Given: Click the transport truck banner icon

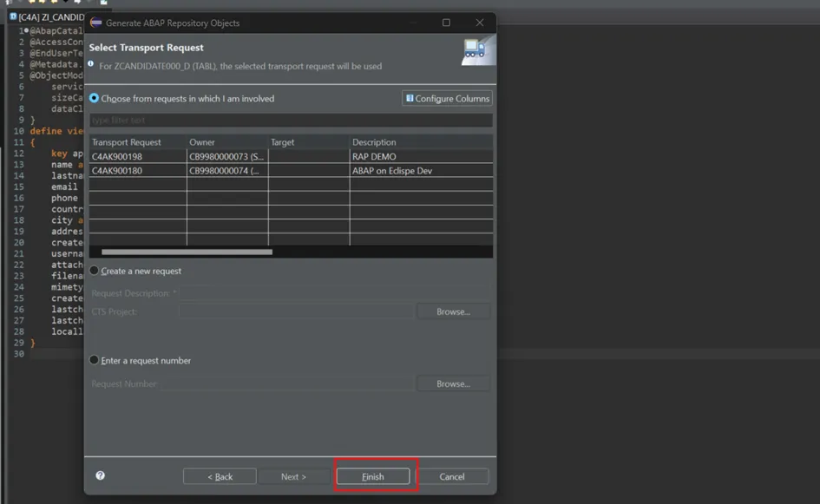Looking at the screenshot, I should [475, 49].
